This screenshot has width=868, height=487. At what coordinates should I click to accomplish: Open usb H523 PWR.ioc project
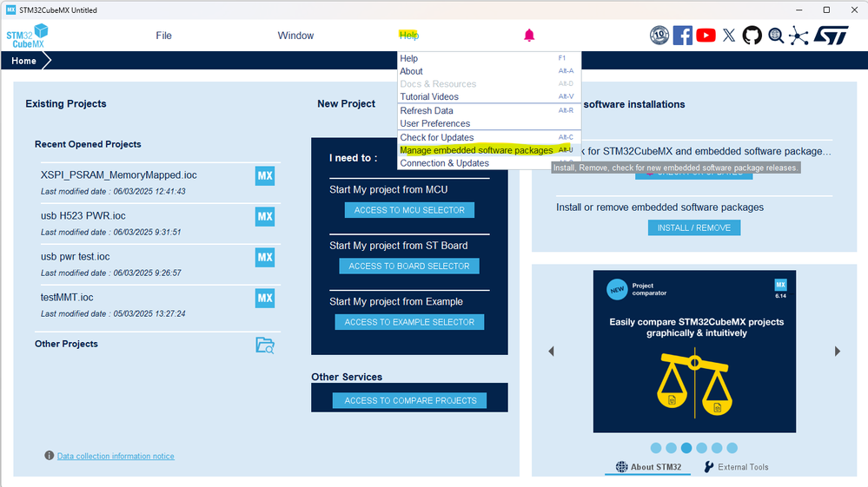83,215
